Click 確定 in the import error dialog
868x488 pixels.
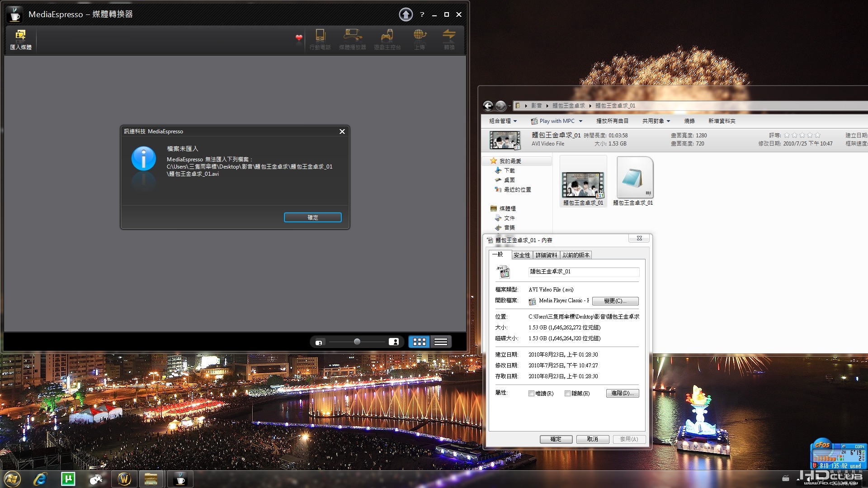313,217
